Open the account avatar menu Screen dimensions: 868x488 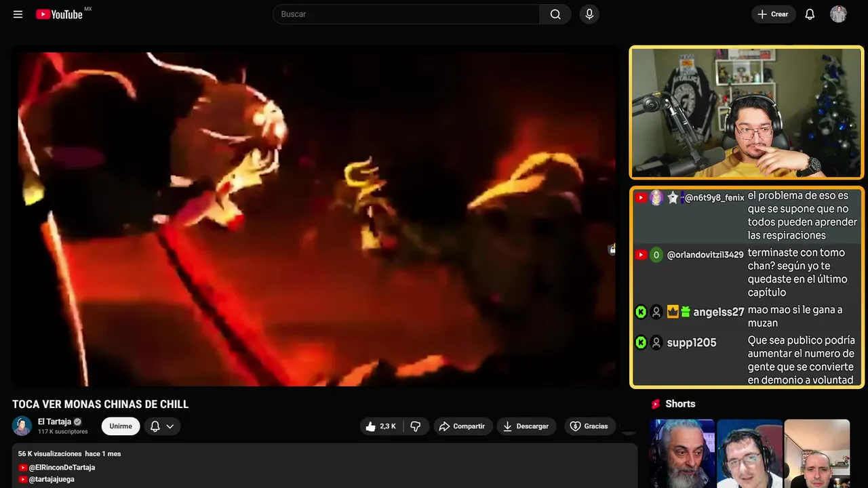coord(838,14)
